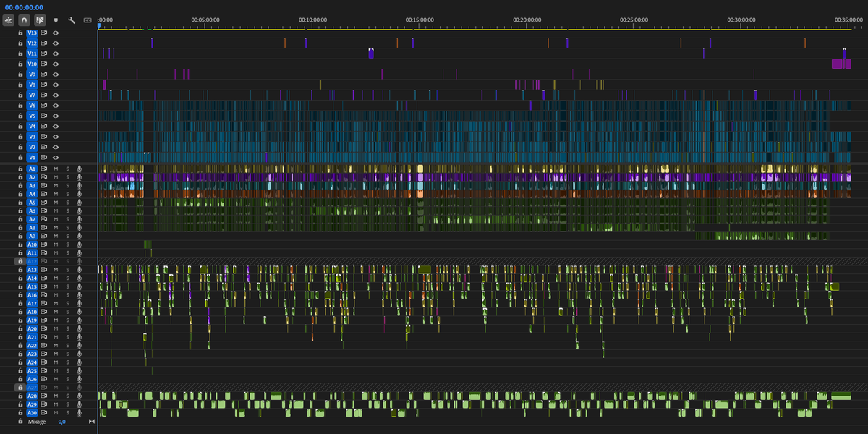Target audio track A6
The height and width of the screenshot is (434, 868).
click(32, 210)
